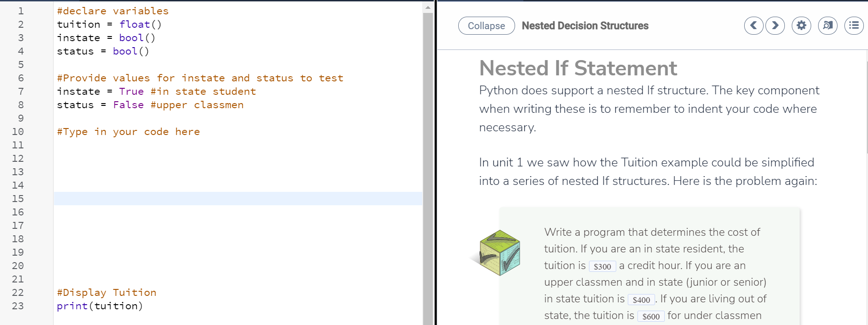Click the Nested Decision Structures title
This screenshot has width=868, height=325.
pyautogui.click(x=585, y=26)
